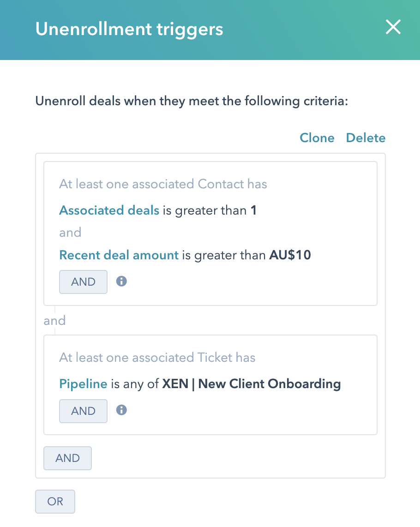Click 'is any of' operator after Pipeline
The height and width of the screenshot is (527, 420).
click(135, 383)
